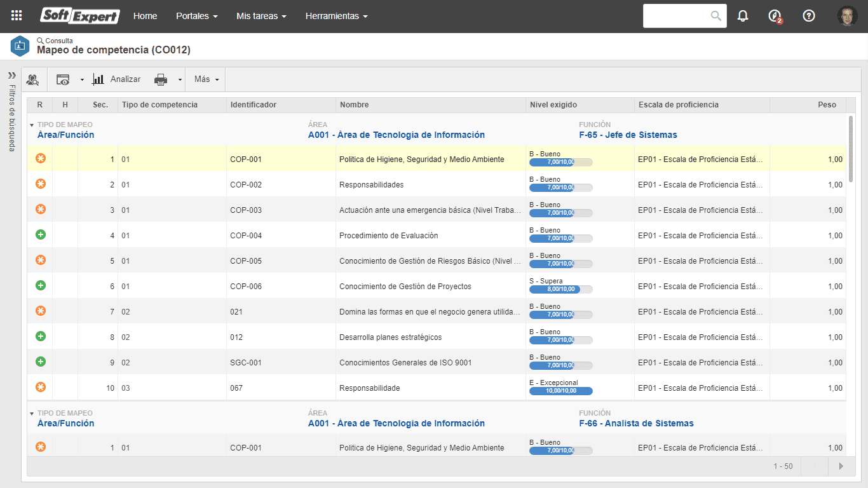Viewport: 868px width, 488px height.
Task: Click 'A001 - Área de Tecnología de Información' in F-65 group
Action: click(397, 135)
